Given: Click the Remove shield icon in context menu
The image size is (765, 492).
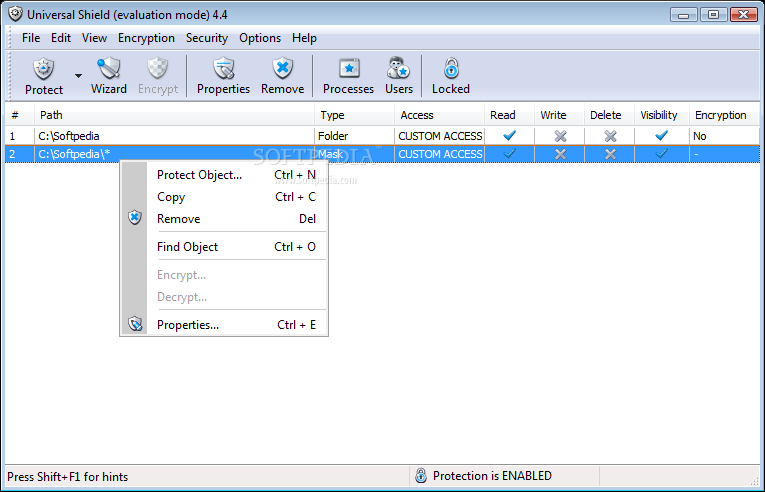Looking at the screenshot, I should click(x=135, y=218).
